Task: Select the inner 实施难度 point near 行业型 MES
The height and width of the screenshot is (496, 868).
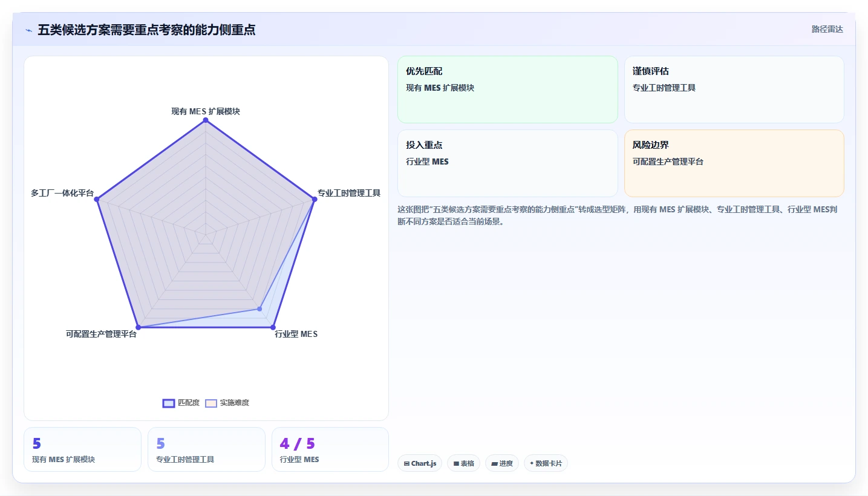Action: click(x=259, y=309)
